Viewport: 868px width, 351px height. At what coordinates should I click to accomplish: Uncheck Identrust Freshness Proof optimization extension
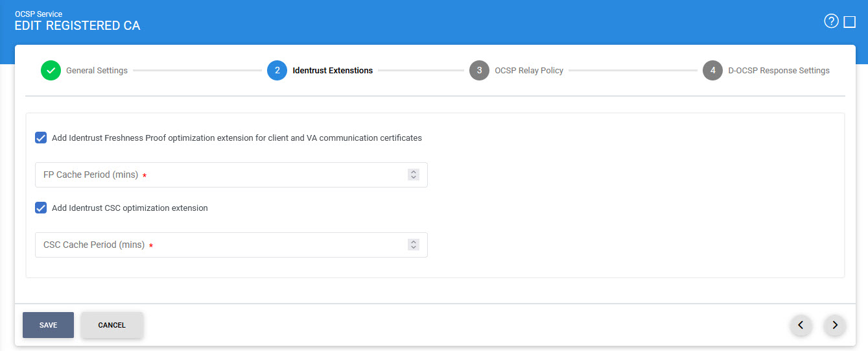(x=41, y=138)
